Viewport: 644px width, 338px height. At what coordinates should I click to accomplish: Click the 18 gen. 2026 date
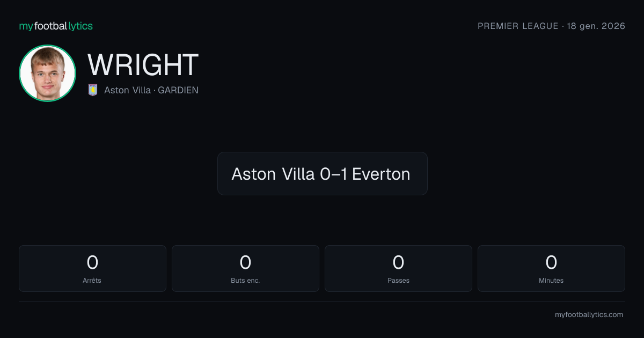point(596,26)
